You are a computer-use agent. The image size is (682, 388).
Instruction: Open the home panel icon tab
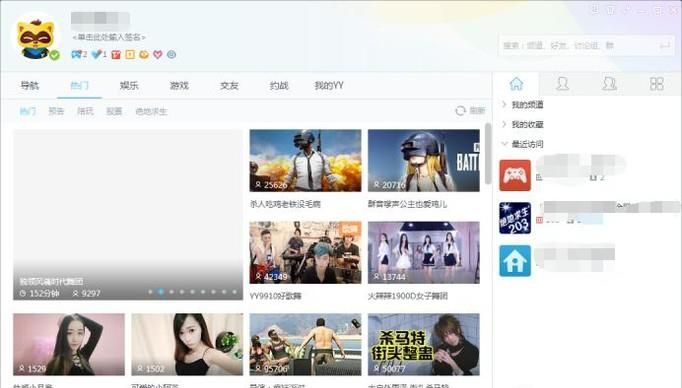[516, 84]
